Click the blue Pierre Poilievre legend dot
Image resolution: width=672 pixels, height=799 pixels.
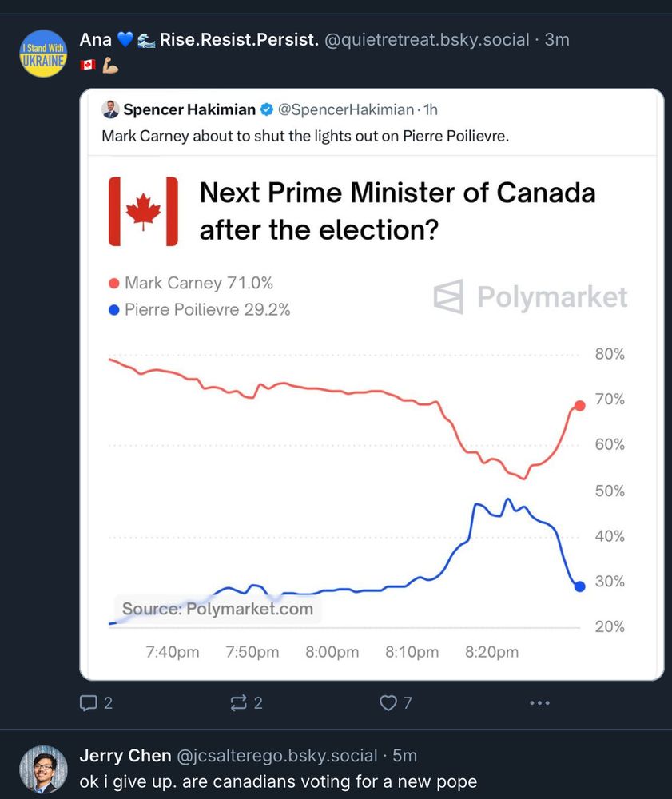click(114, 310)
